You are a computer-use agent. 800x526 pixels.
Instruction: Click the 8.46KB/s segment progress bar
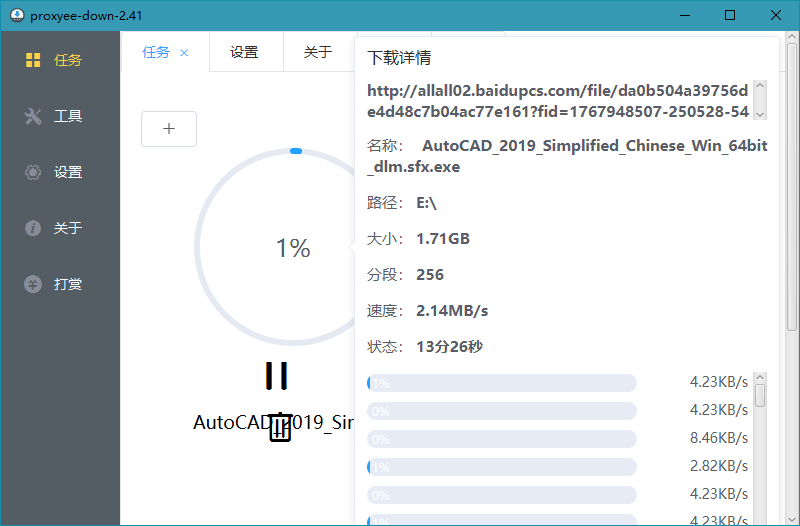coord(502,439)
